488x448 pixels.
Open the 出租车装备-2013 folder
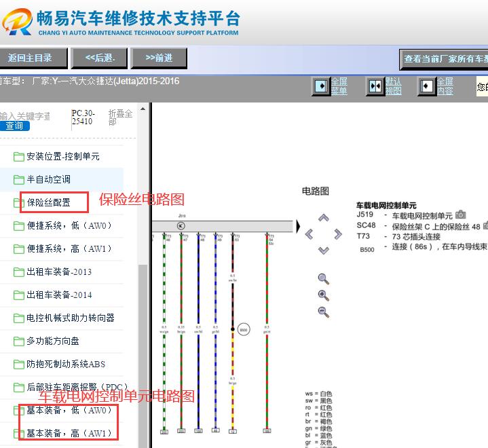[53, 272]
